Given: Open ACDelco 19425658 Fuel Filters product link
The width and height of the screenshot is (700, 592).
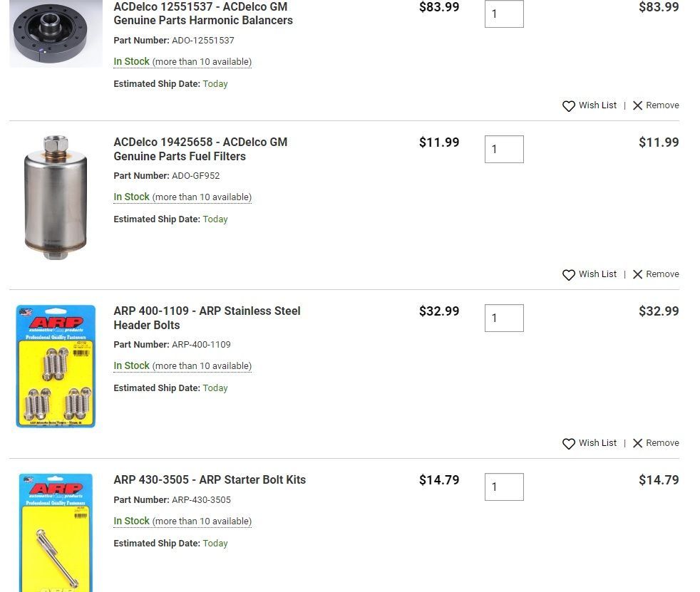Looking at the screenshot, I should 200,149.
